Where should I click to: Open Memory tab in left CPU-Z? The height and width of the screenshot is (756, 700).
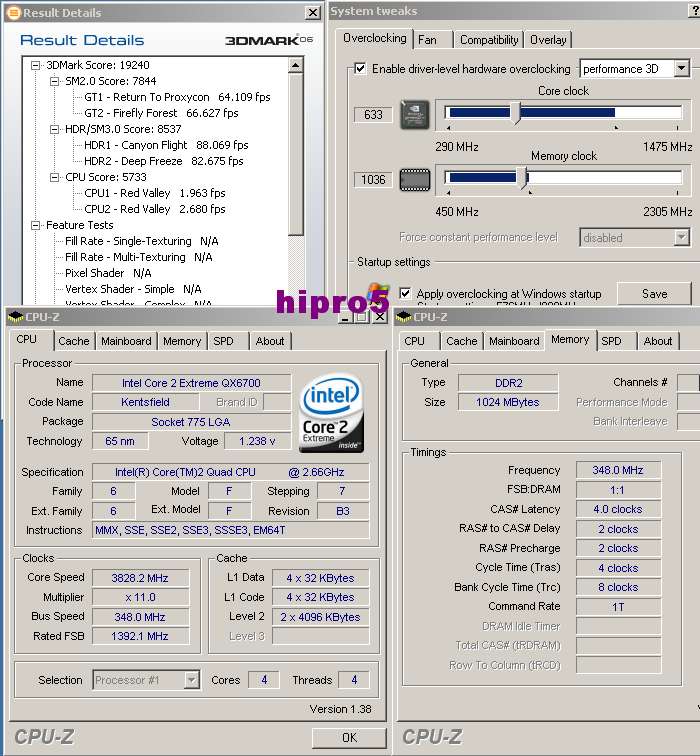pyautogui.click(x=182, y=341)
